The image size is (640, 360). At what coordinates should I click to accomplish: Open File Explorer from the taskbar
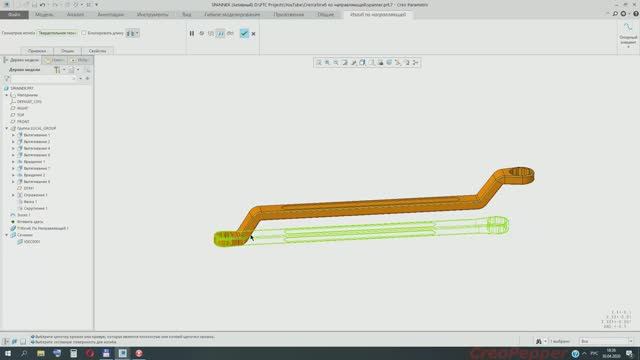pos(41,353)
